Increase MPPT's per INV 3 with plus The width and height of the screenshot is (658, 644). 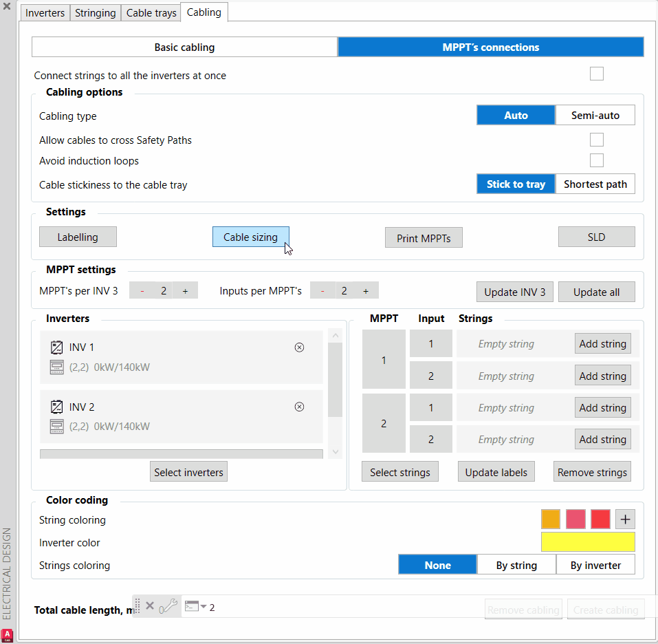[x=185, y=291]
